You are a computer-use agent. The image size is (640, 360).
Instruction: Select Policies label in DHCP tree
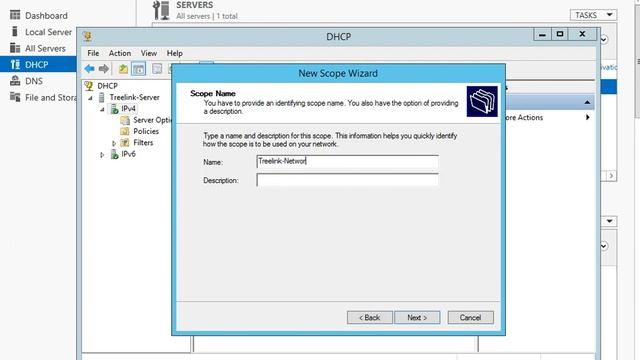(146, 131)
